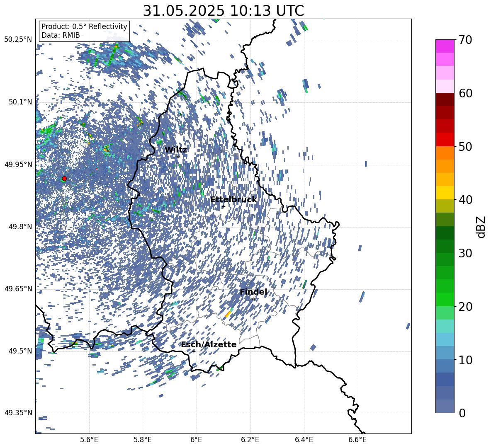Click the Data: RMIB text
Viewport: 491px width, 448px height.
click(x=61, y=35)
